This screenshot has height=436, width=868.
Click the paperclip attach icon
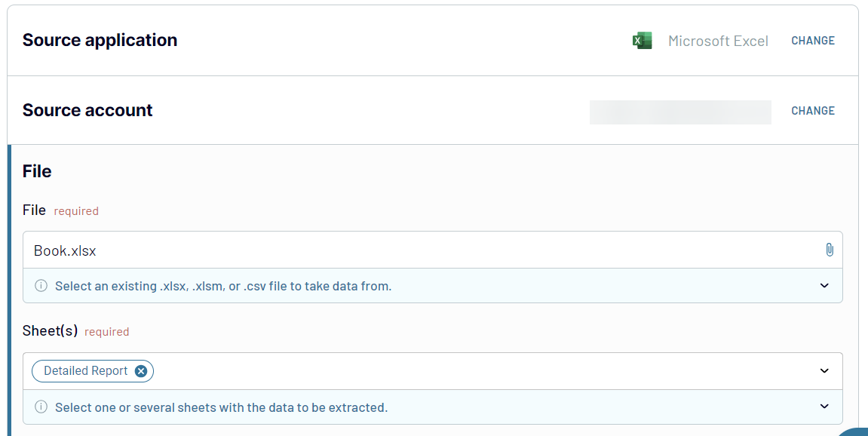click(x=830, y=250)
